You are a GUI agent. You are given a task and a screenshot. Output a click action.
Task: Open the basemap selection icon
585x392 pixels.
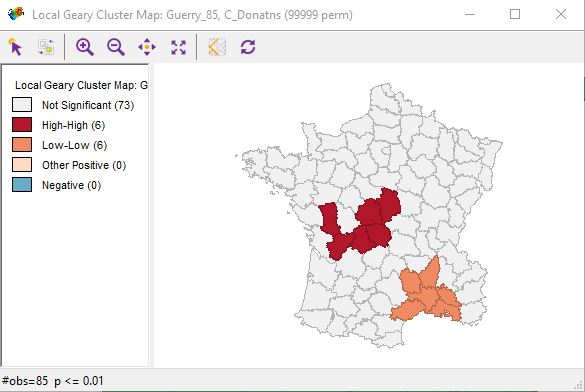tap(217, 47)
